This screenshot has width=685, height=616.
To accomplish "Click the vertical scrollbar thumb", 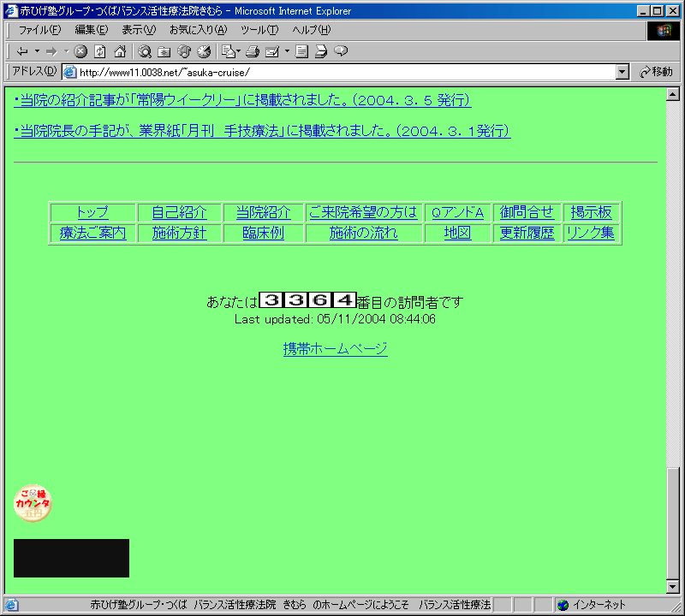I will 673,523.
